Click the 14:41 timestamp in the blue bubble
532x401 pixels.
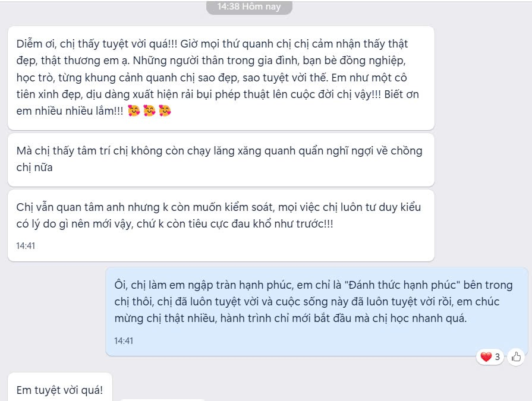pyautogui.click(x=124, y=340)
